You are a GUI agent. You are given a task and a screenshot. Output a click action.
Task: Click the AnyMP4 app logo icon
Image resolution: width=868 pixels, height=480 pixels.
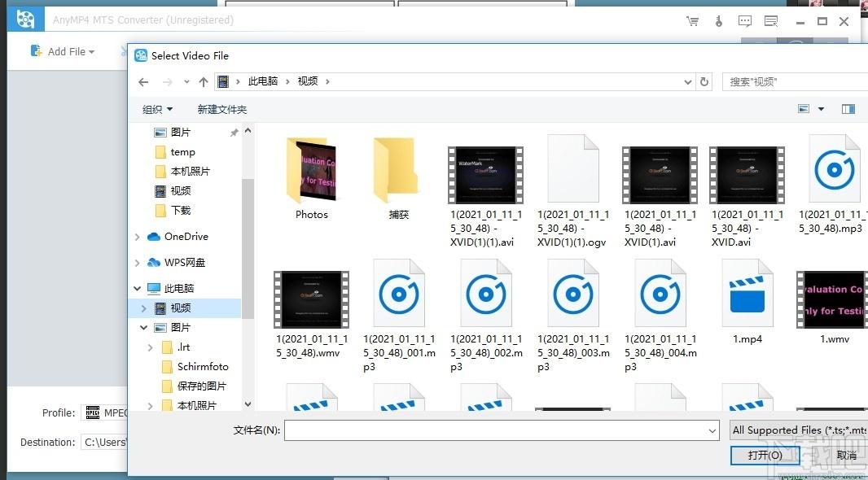(x=25, y=19)
